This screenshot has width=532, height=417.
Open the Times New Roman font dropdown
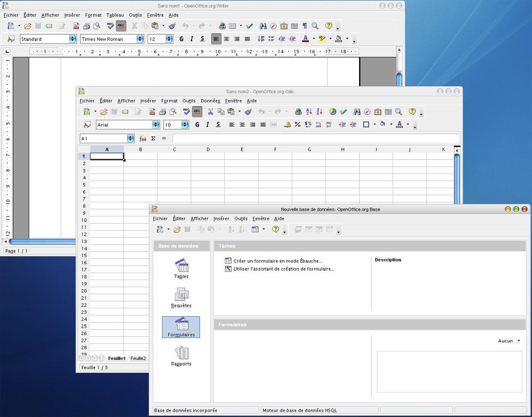140,39
